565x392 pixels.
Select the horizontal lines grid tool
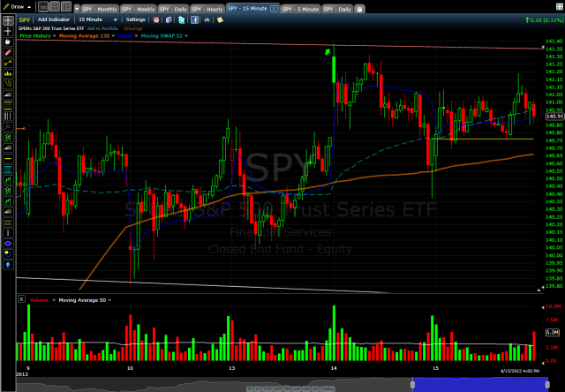click(8, 106)
